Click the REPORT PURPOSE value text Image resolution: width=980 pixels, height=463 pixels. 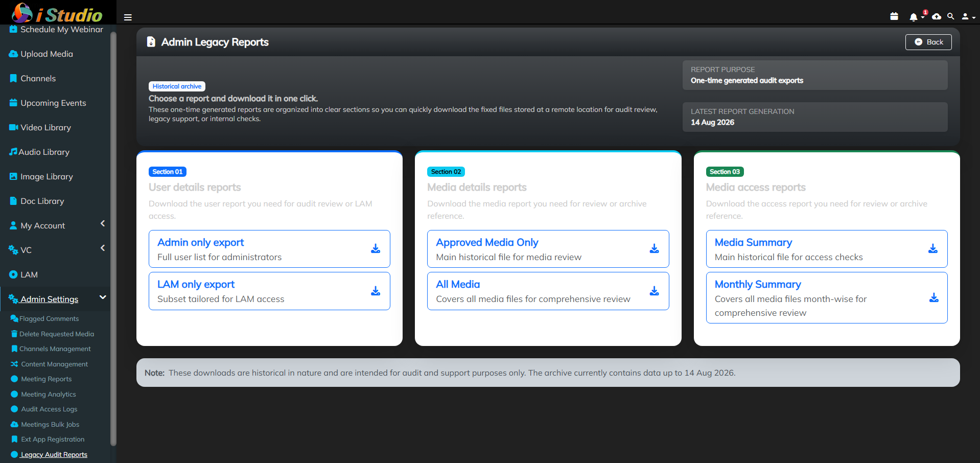point(747,80)
